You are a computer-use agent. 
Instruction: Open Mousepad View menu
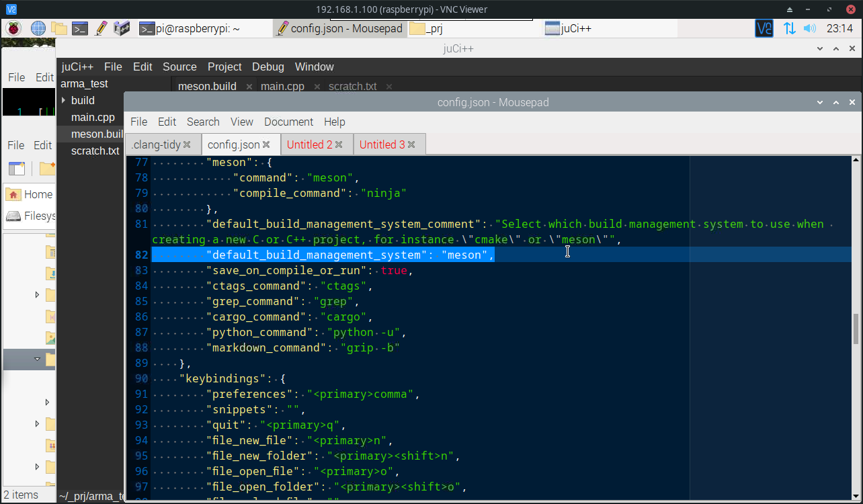242,122
